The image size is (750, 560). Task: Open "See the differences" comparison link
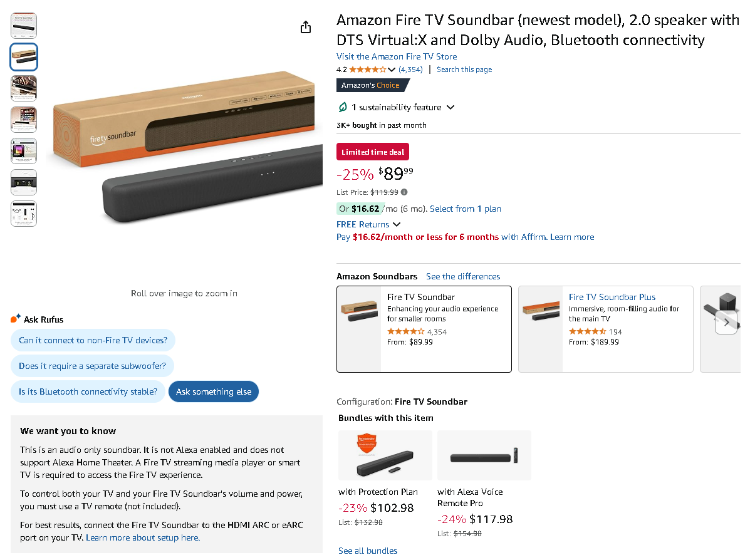coord(463,276)
